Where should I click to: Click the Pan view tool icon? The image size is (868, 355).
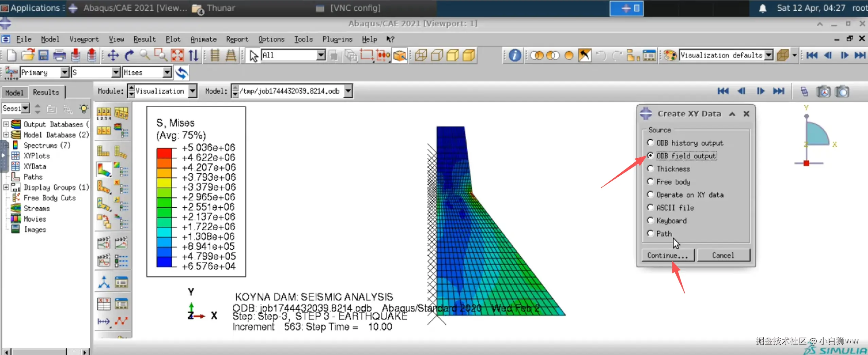pyautogui.click(x=113, y=55)
